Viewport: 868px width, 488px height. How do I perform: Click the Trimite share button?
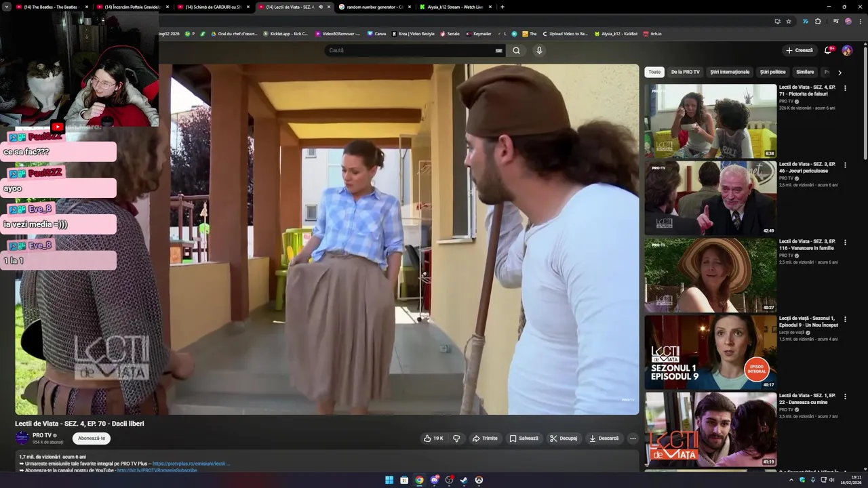(485, 439)
